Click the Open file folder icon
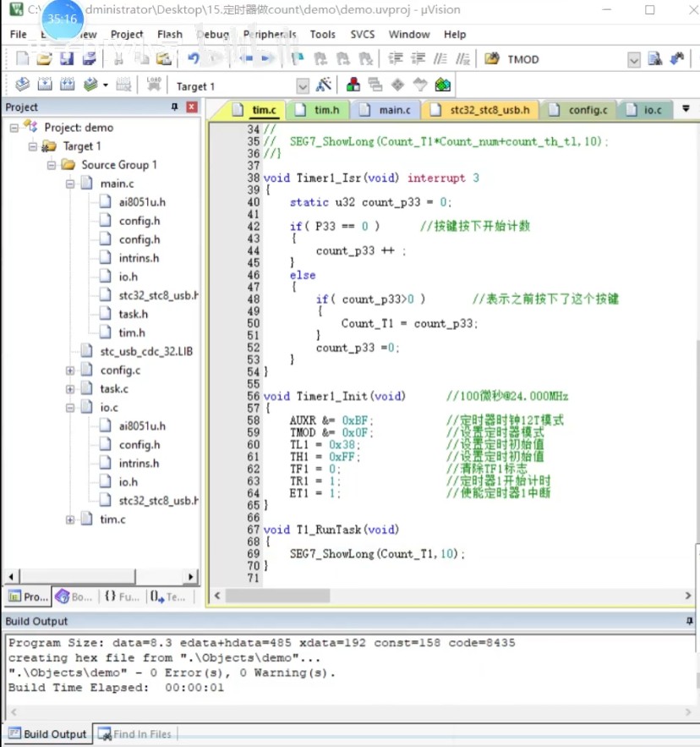 [44, 59]
